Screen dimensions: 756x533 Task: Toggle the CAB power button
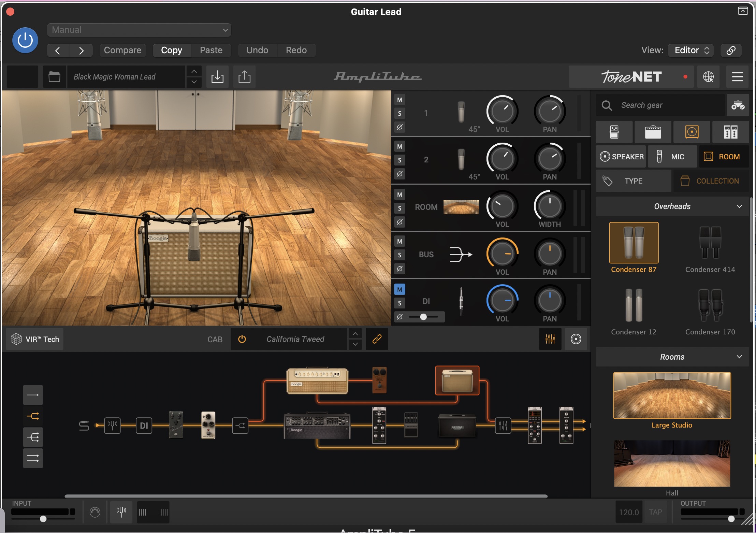[242, 339]
